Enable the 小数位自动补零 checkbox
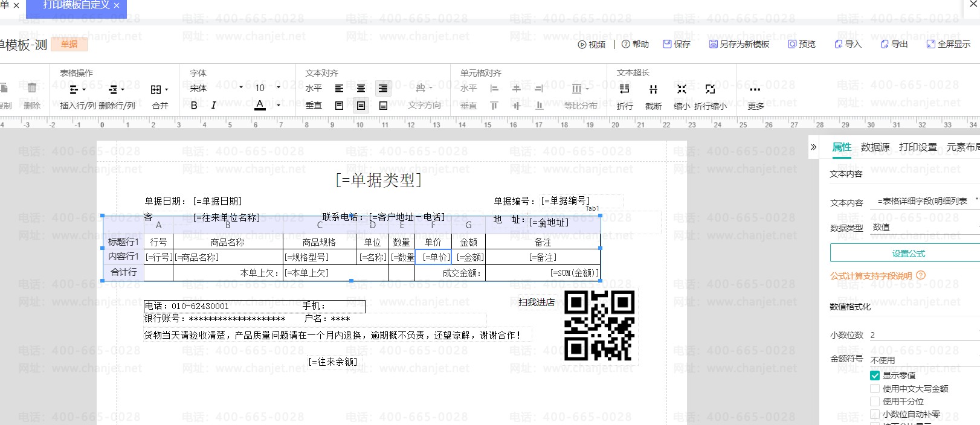 [x=875, y=414]
